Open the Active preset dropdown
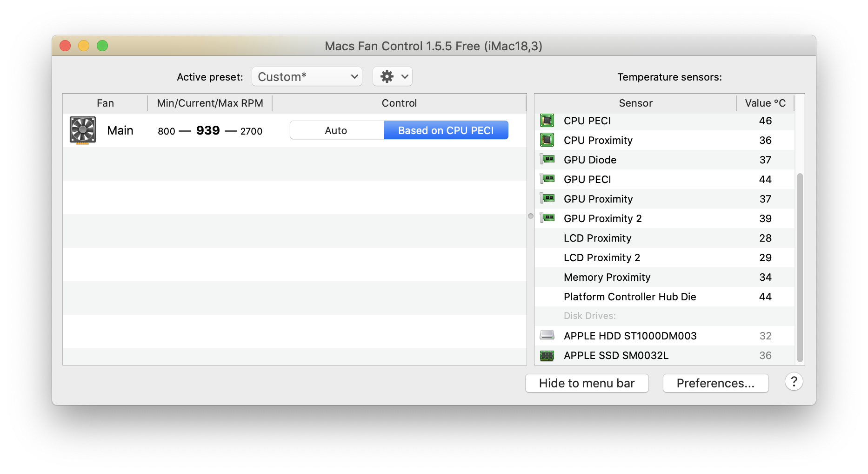Viewport: 868px width, 474px height. click(307, 77)
